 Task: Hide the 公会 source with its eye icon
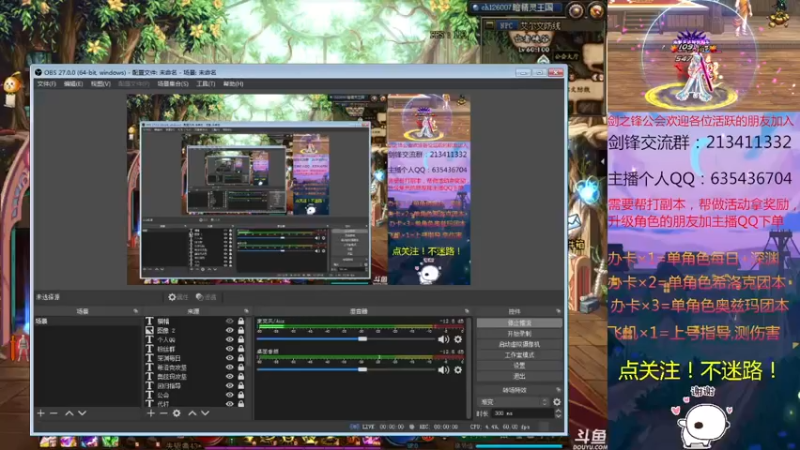pyautogui.click(x=230, y=395)
